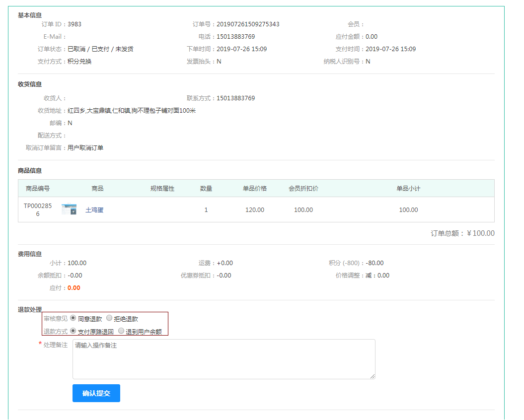Click the 订单状态 value 已取消 / 已支付 / 未发货

(x=100, y=49)
